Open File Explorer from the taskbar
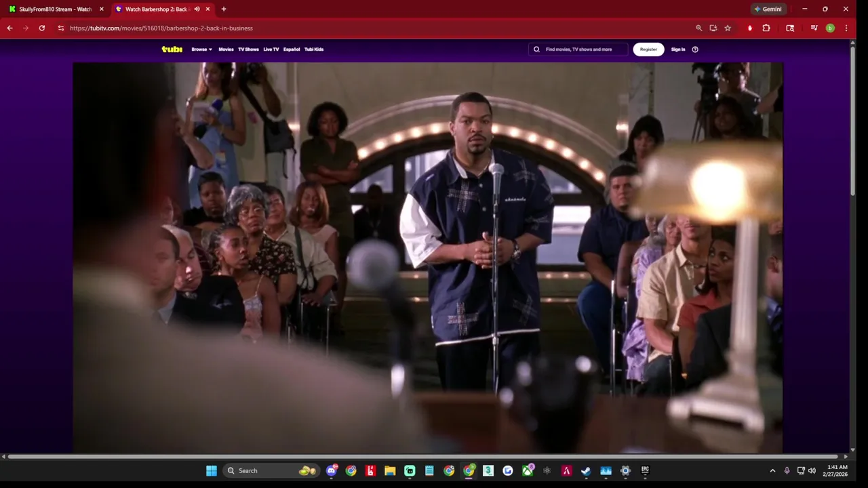 [390, 470]
